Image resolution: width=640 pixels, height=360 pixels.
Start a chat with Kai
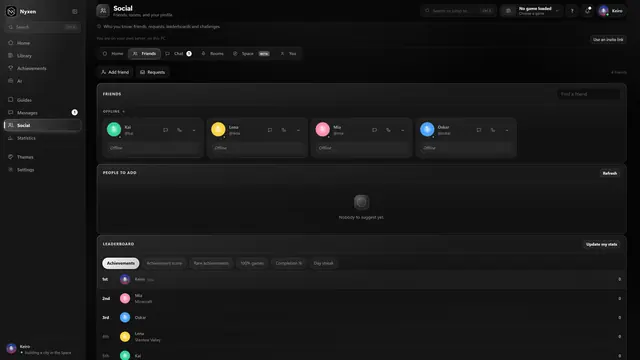tap(165, 130)
